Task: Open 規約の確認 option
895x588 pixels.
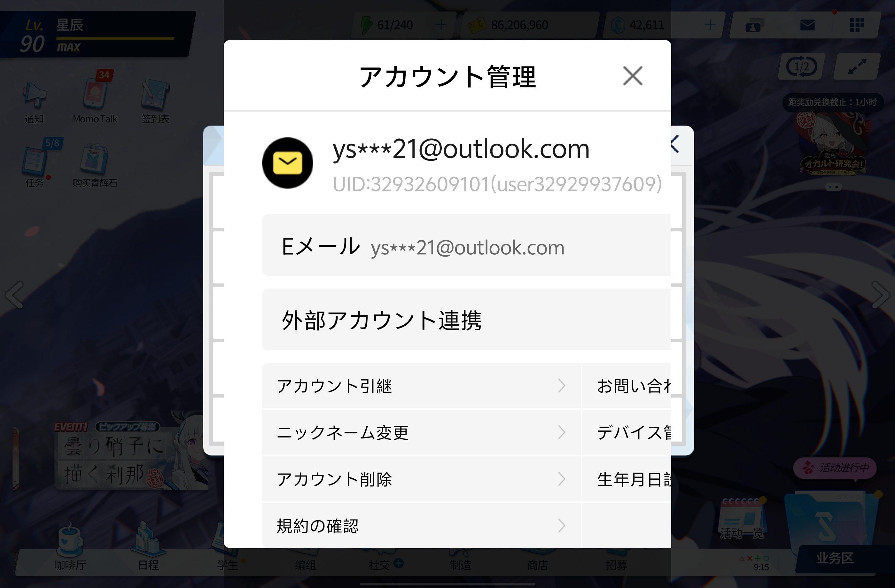Action: tap(421, 526)
